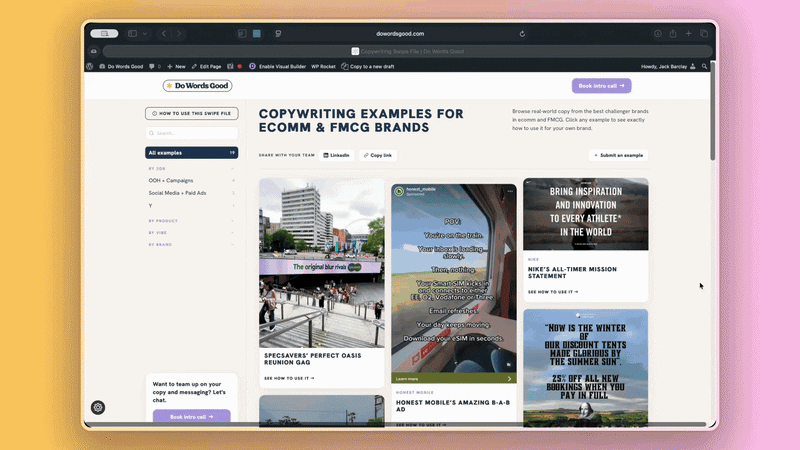Share via the LinkedIn button

(x=337, y=155)
